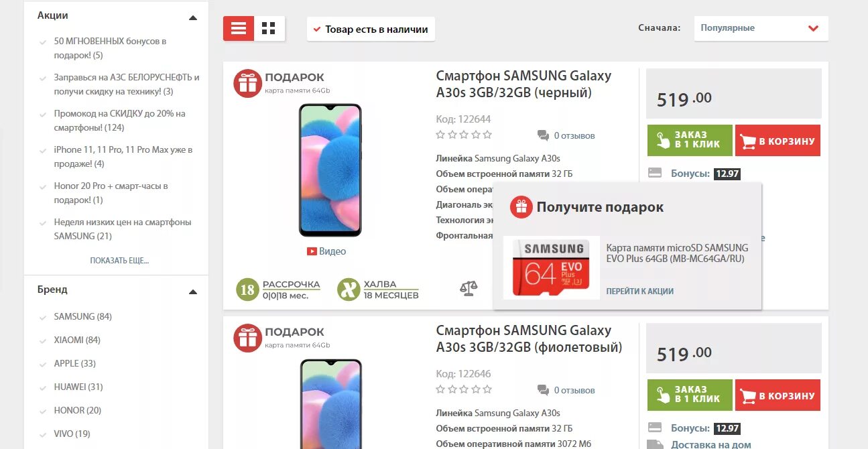Click the compare scales icon

pos(469,289)
